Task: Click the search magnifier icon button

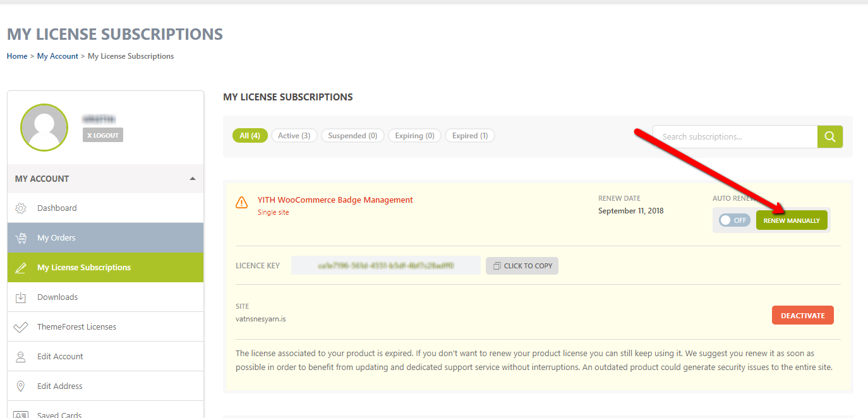Action: coord(830,136)
